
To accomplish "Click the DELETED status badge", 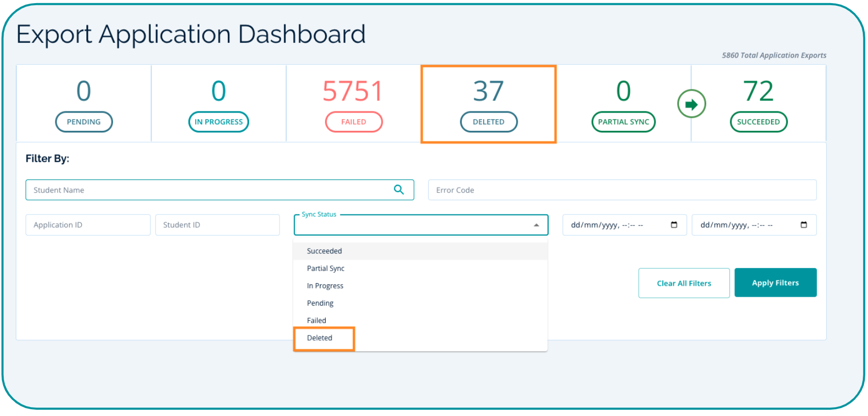I will coord(488,122).
